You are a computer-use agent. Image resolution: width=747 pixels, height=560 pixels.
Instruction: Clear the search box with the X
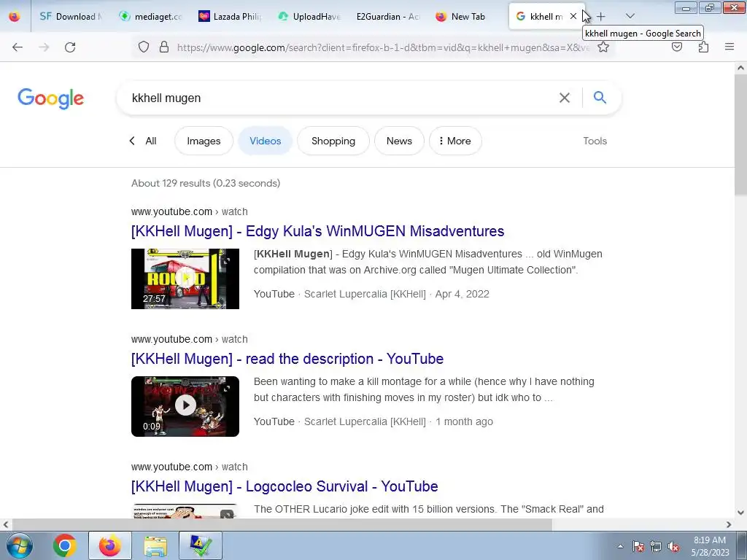pyautogui.click(x=565, y=98)
